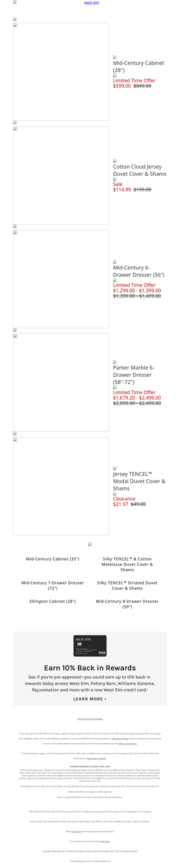Select the crossed-out $49.00 price
Screen dimensions: 180x868
coord(138,504)
